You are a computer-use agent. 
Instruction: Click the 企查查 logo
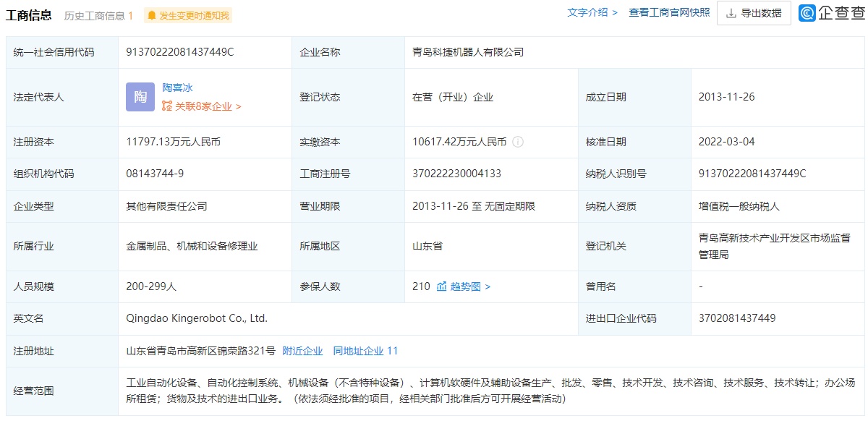(831, 13)
